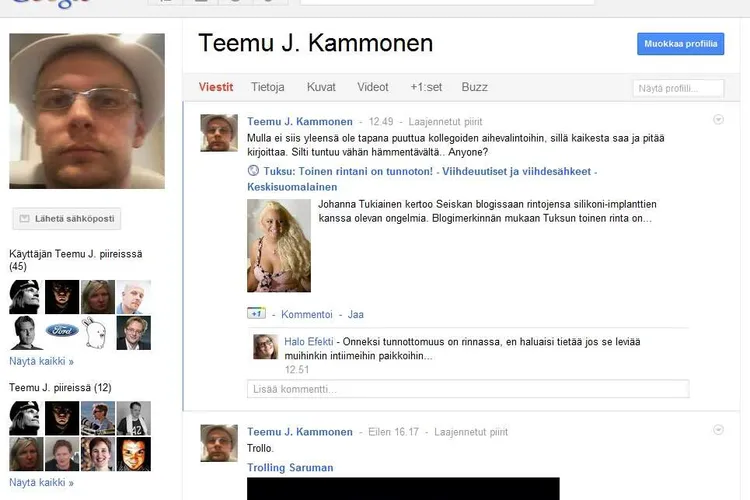
Task: Click the Lisää kommentti input field
Action: click(x=468, y=389)
